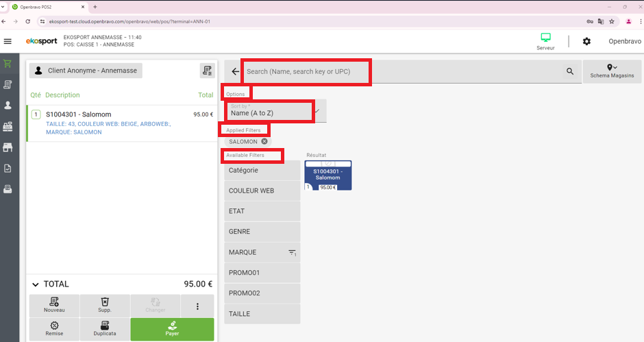Open the store sidebar icon

[x=8, y=147]
